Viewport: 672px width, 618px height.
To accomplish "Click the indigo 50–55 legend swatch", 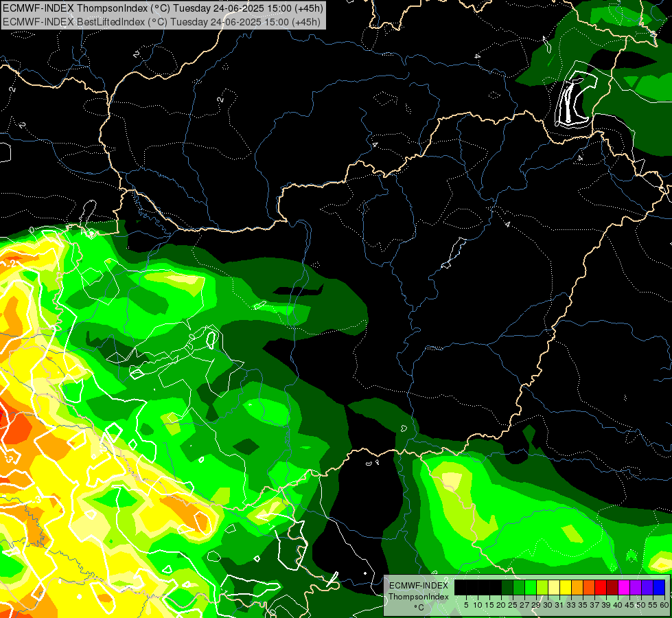I will pyautogui.click(x=647, y=587).
